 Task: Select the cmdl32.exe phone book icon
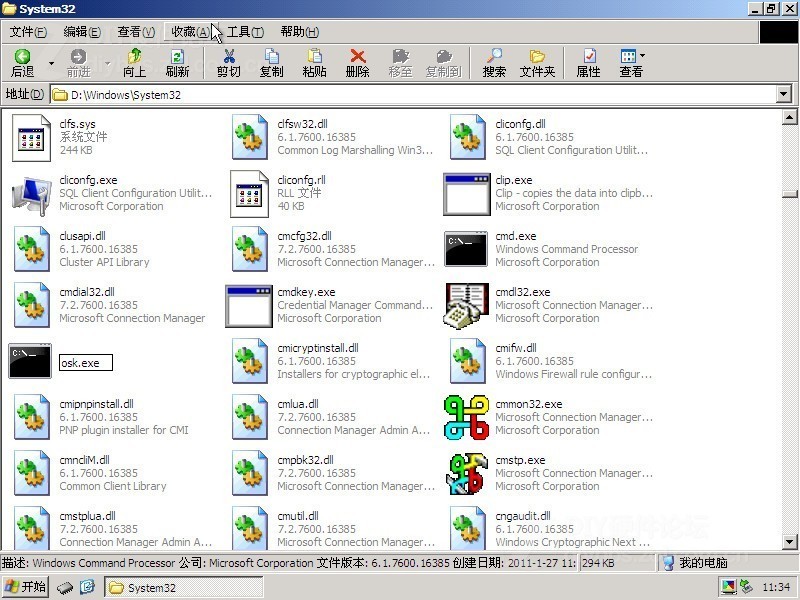(x=466, y=306)
